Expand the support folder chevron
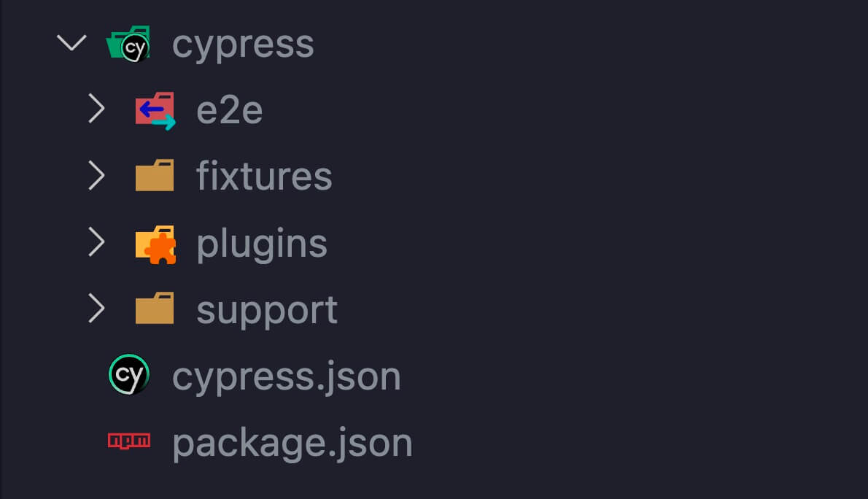Viewport: 868px width, 499px height. [96, 308]
